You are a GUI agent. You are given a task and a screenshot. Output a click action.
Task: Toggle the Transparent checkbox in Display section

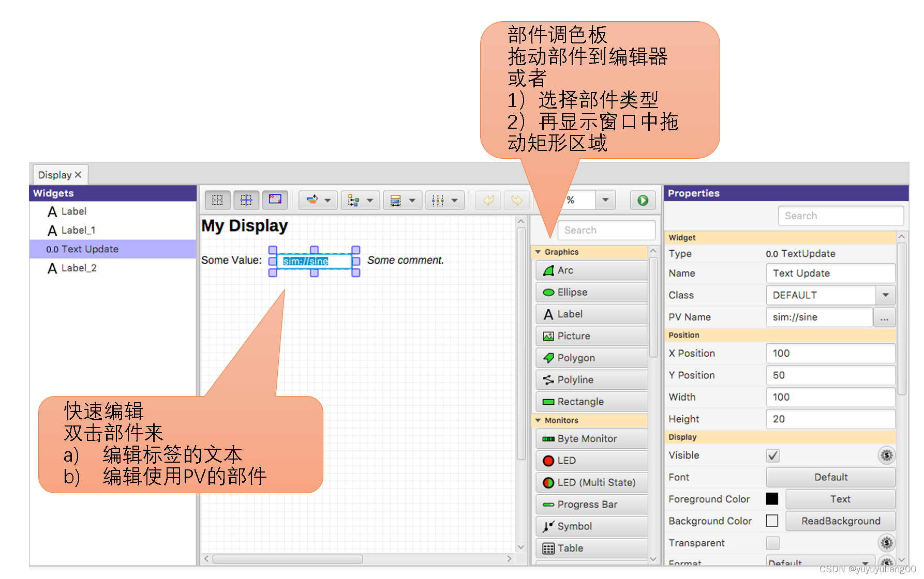click(772, 543)
